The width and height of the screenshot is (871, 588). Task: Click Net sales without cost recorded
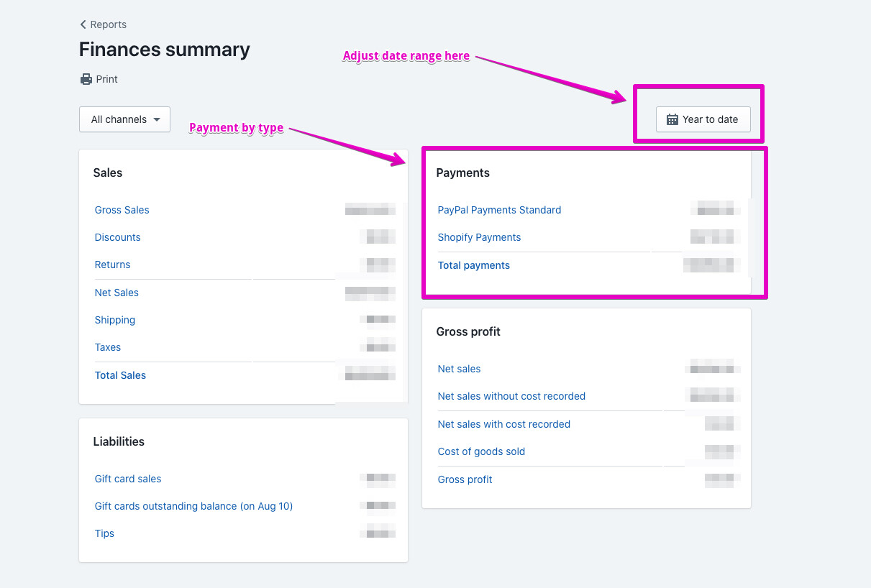[511, 396]
